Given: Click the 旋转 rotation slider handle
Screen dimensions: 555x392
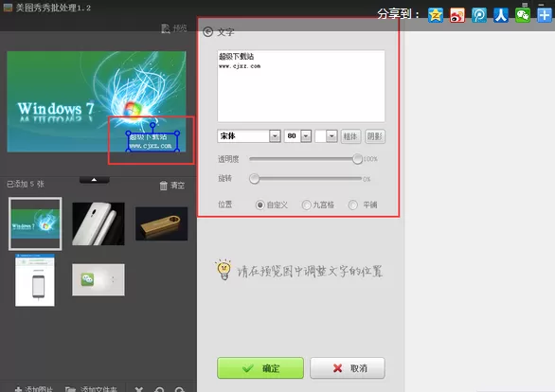Looking at the screenshot, I should tap(254, 179).
